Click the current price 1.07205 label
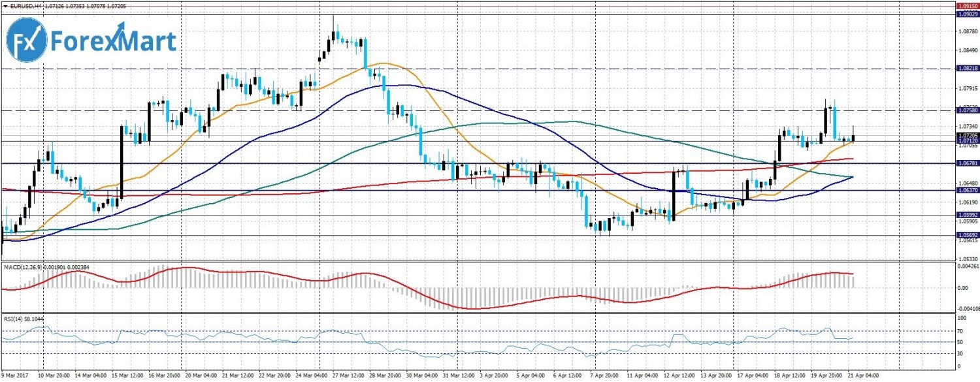 click(x=966, y=135)
